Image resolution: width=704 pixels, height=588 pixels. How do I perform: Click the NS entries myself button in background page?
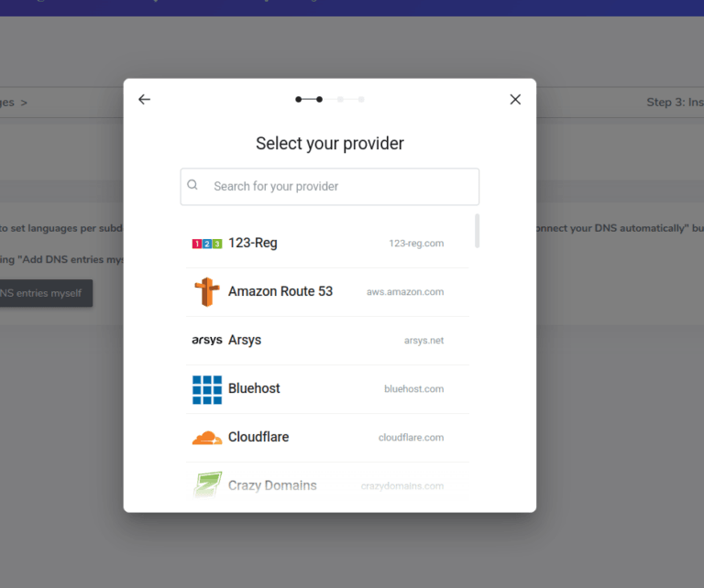46,293
